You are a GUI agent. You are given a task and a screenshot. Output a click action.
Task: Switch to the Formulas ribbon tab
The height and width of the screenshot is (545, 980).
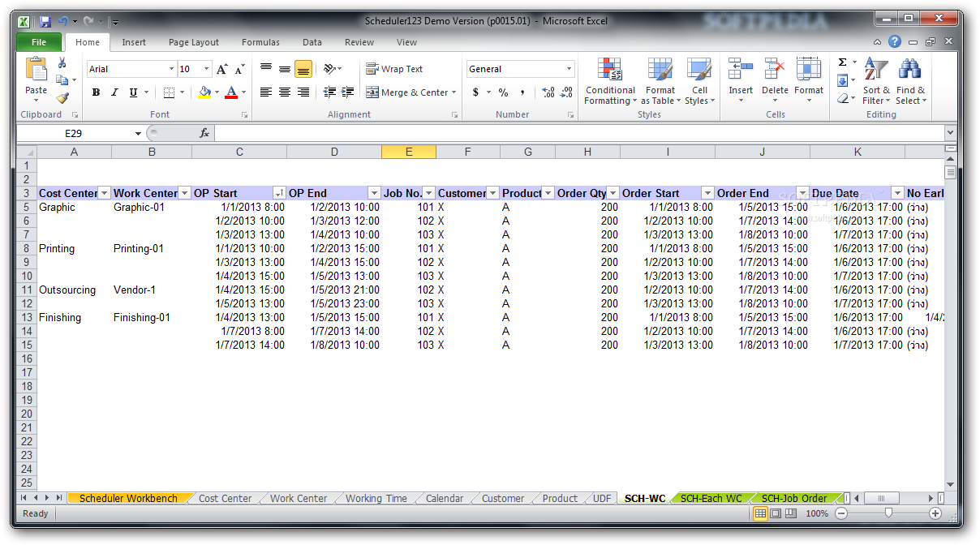[260, 42]
